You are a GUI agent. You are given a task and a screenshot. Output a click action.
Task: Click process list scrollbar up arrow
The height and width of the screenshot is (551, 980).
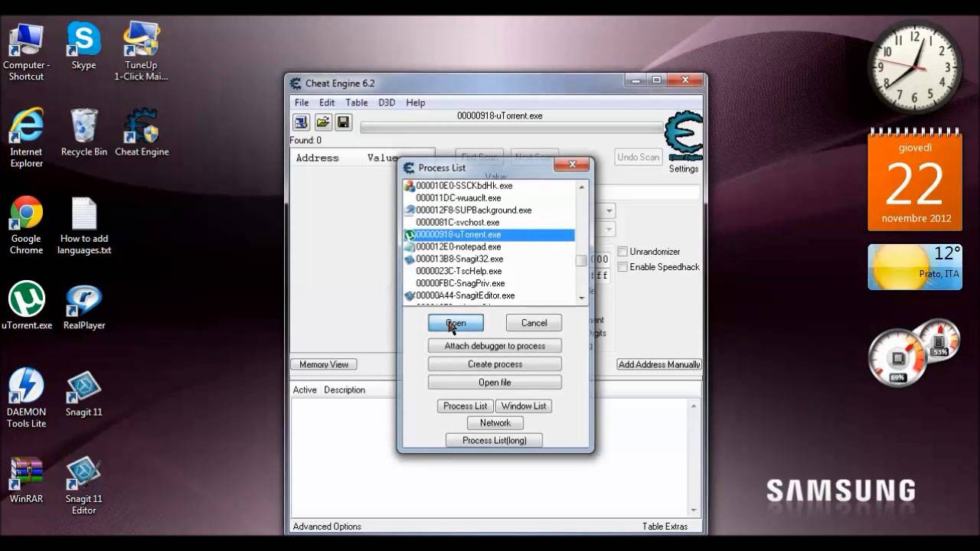pyautogui.click(x=582, y=187)
